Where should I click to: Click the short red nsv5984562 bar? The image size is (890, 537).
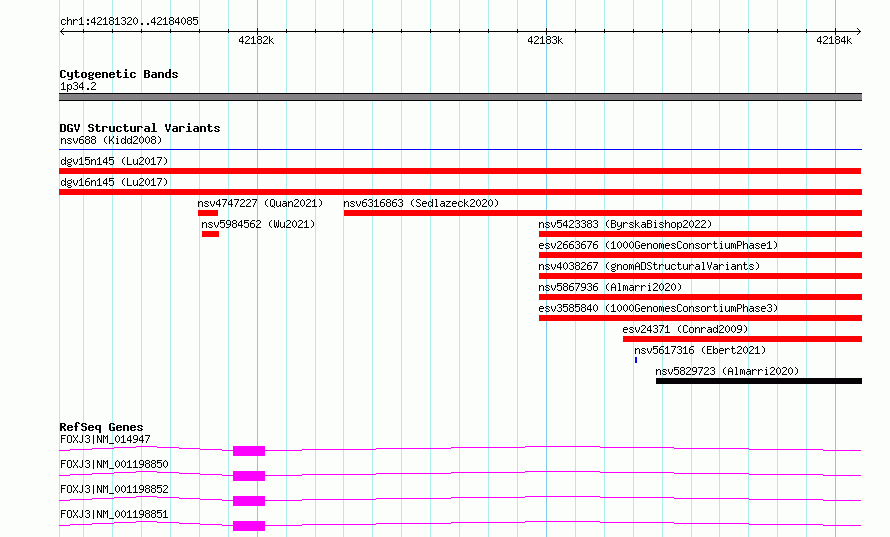tap(211, 234)
